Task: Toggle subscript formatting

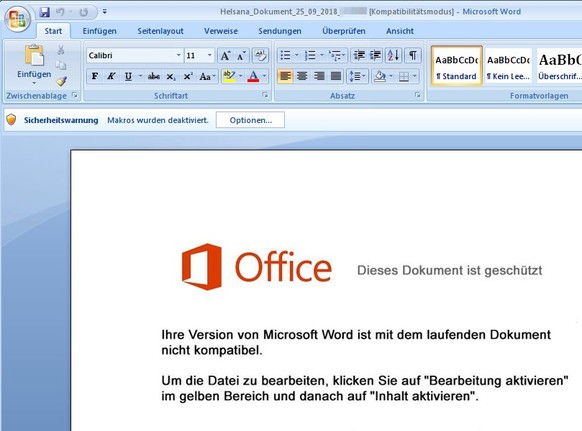Action: pos(170,76)
